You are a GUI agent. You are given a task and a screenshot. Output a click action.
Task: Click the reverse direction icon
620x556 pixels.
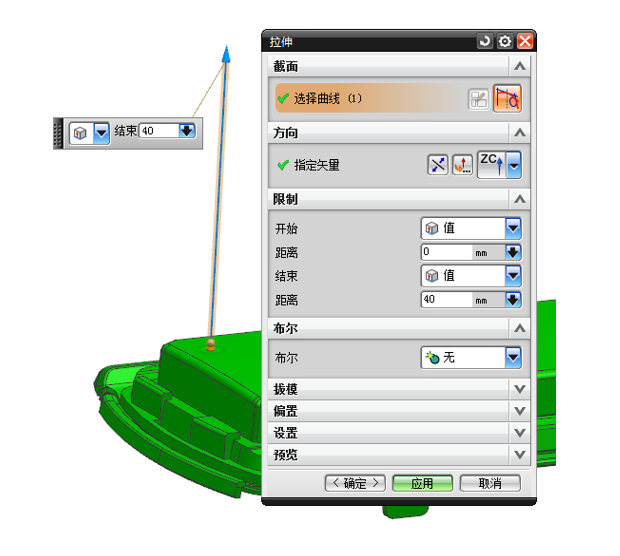(x=438, y=165)
